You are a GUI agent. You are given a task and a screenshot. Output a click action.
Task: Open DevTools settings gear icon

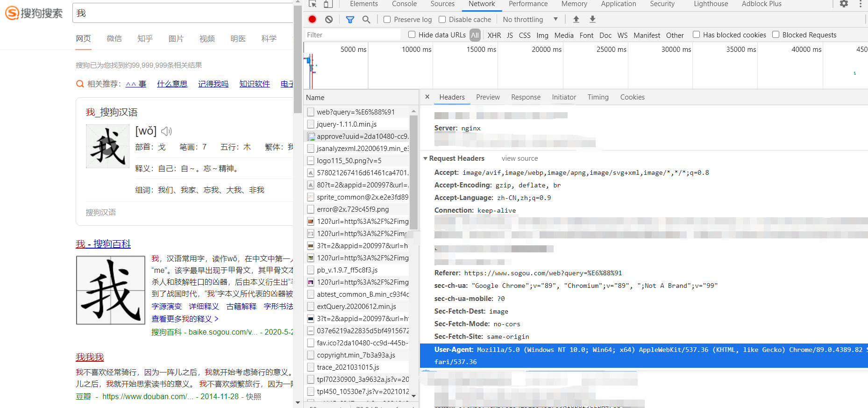pos(844,4)
